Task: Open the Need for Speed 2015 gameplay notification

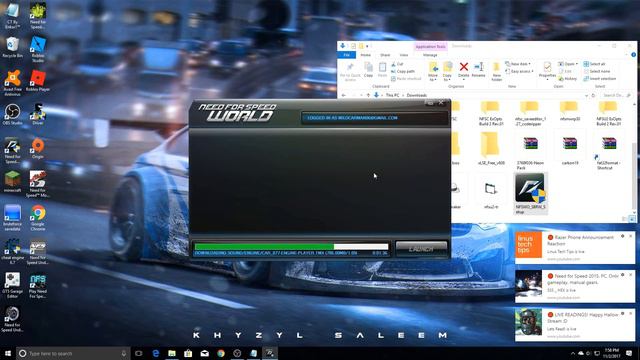Action: click(x=575, y=286)
